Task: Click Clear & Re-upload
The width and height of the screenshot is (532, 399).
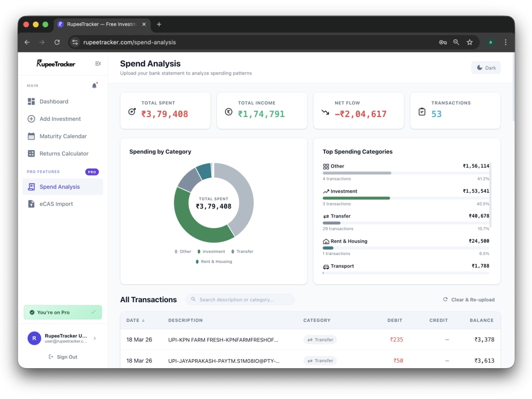Action: pos(469,300)
